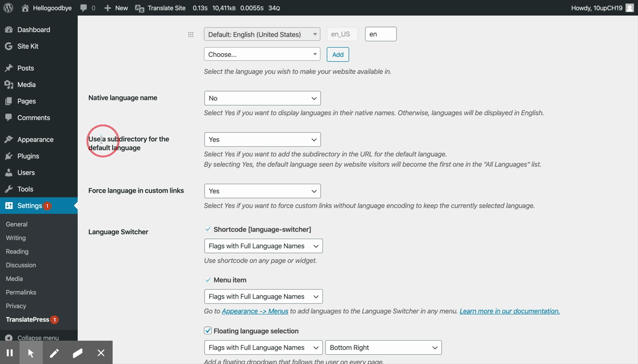This screenshot has width=638, height=364.
Task: Grab the language row reorder handle
Action: point(190,35)
